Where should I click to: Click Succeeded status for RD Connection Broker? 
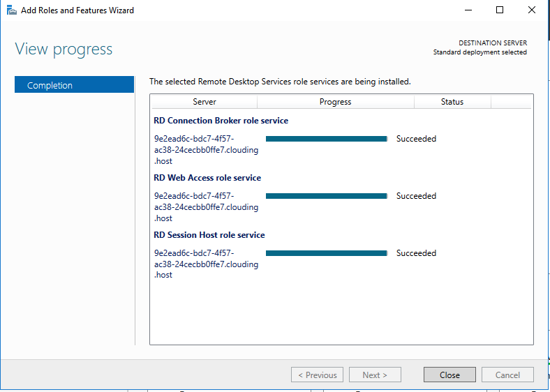click(x=417, y=139)
